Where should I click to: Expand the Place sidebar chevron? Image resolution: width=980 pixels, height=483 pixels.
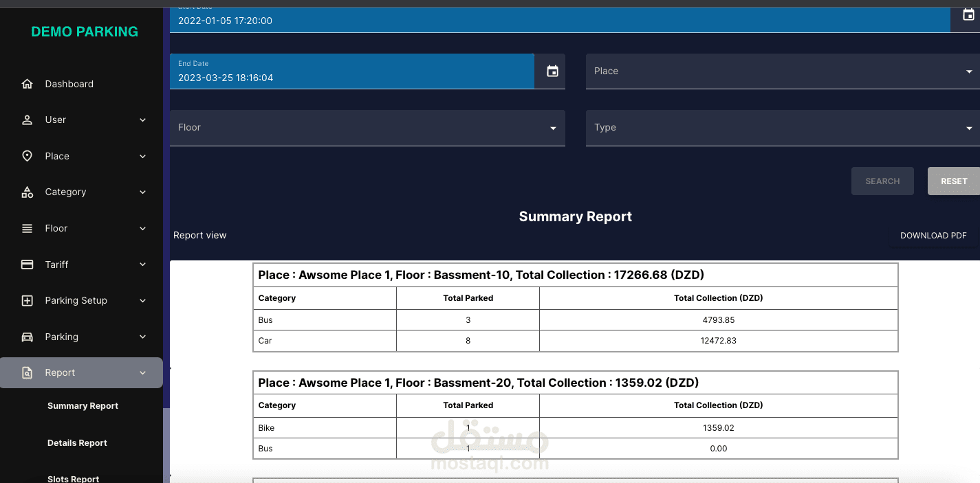(143, 156)
